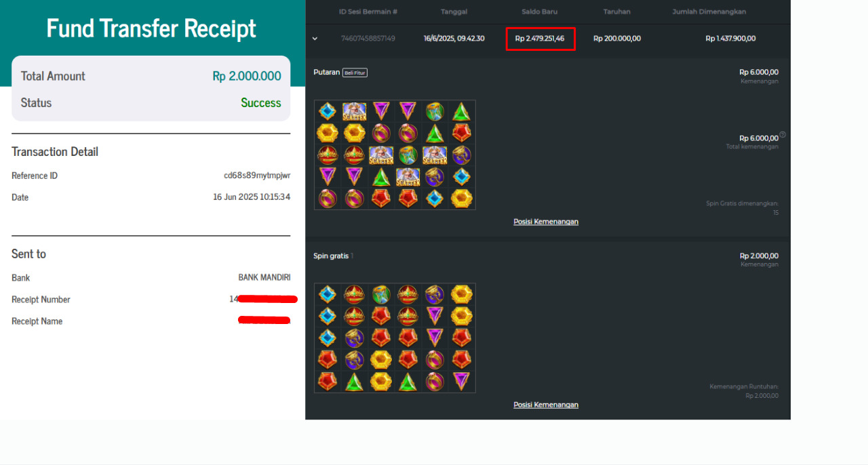Click the first Posisi Kemenangan link
The height and width of the screenshot is (465, 868).
tap(546, 222)
